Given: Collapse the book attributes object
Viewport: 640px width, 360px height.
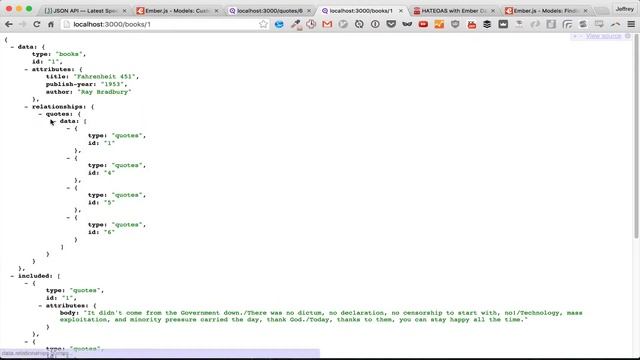Looking at the screenshot, I should click(x=26, y=69).
